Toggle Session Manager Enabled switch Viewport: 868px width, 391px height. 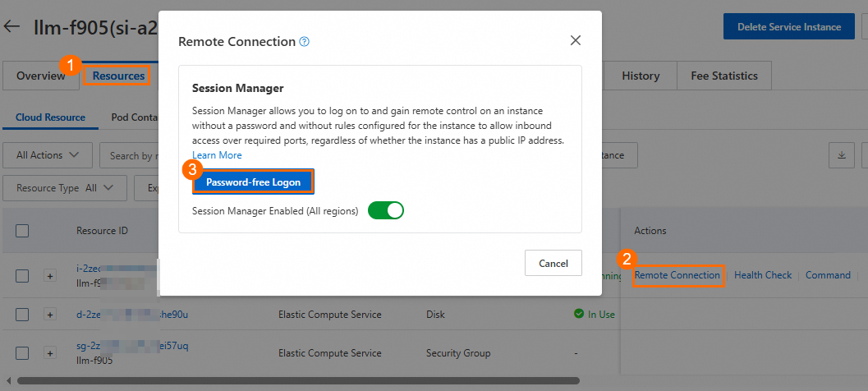point(386,211)
